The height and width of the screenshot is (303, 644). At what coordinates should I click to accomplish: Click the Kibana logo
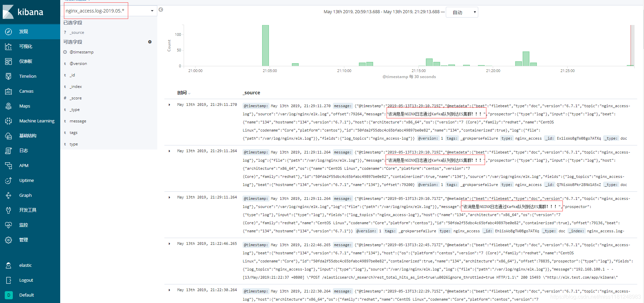[x=23, y=12]
